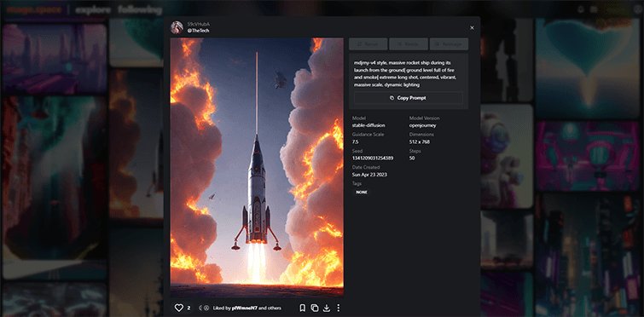Viewport: 644px width, 317px height.
Task: Click the Reimage button
Action: pos(449,43)
